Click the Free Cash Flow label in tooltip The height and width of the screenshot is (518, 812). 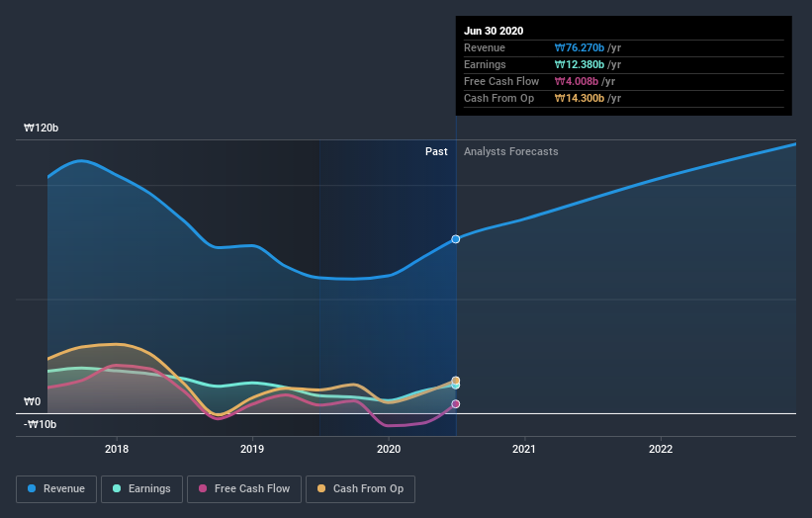click(x=501, y=81)
